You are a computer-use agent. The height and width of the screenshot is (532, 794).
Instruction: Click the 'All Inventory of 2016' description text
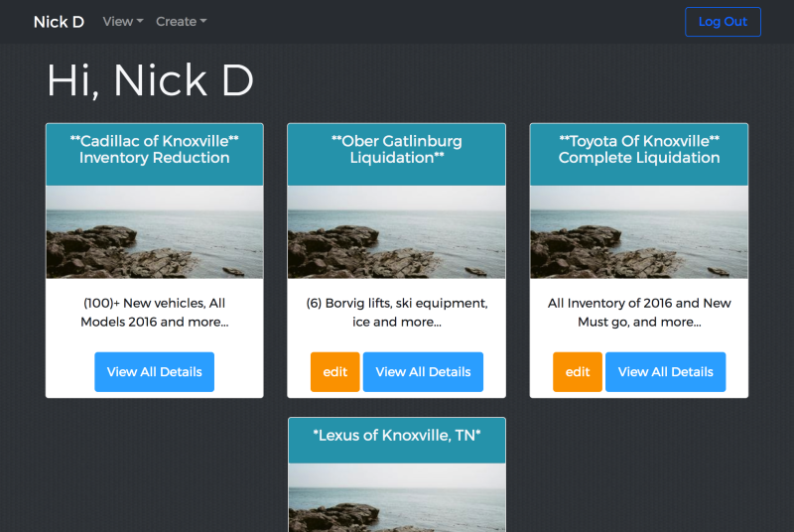coord(639,313)
